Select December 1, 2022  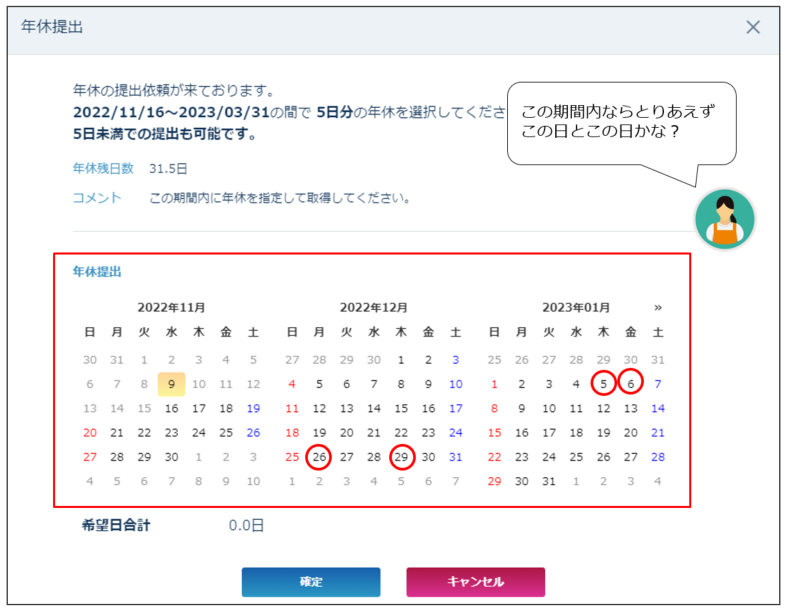tap(401, 360)
